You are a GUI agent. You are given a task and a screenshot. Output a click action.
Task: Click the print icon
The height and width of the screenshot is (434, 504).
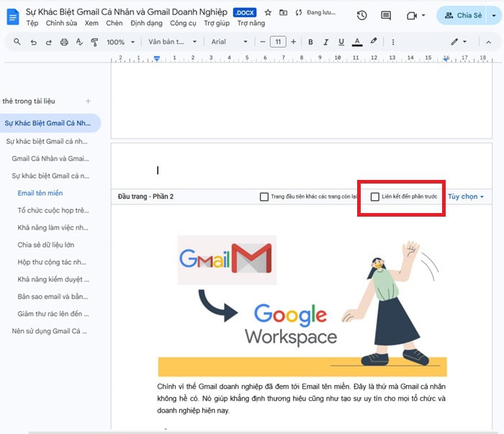click(65, 42)
